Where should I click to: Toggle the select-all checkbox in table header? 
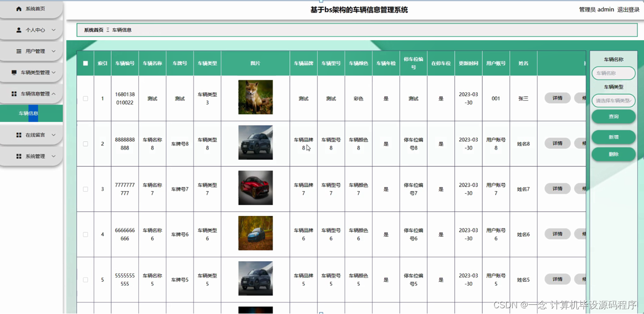tap(86, 63)
